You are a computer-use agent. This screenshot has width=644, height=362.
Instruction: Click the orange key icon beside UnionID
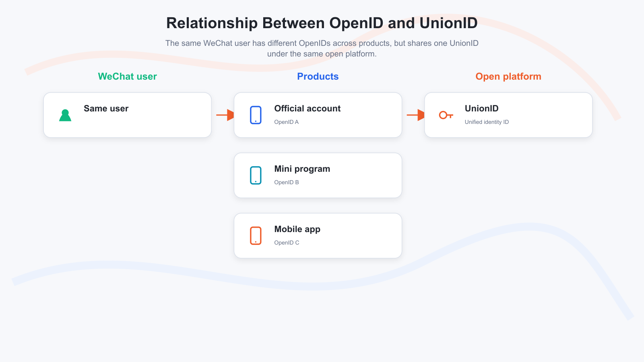pos(446,115)
